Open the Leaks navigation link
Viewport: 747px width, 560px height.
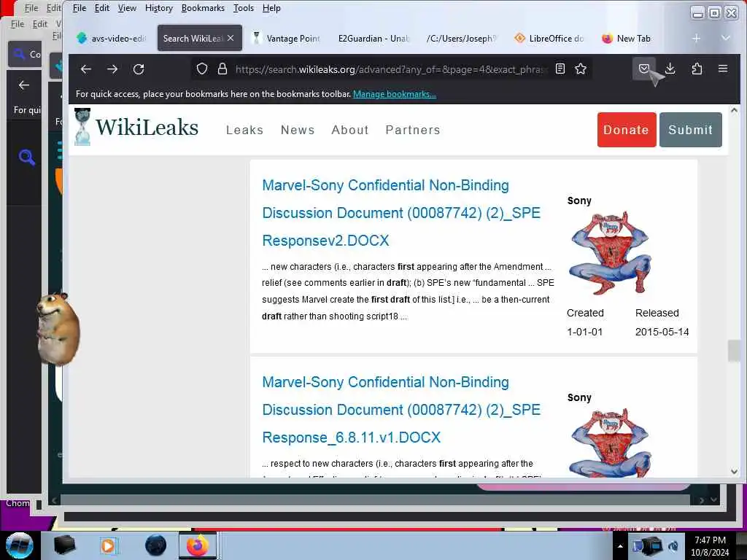click(245, 130)
